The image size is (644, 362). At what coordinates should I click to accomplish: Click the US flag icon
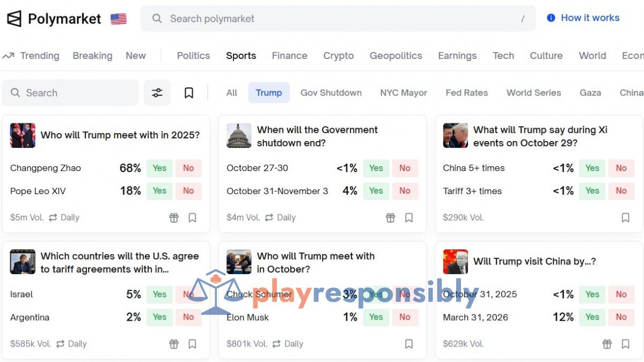click(x=119, y=19)
